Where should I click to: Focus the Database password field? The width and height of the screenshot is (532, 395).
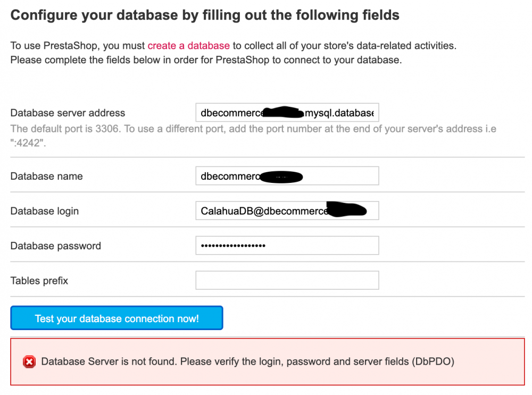pyautogui.click(x=287, y=246)
